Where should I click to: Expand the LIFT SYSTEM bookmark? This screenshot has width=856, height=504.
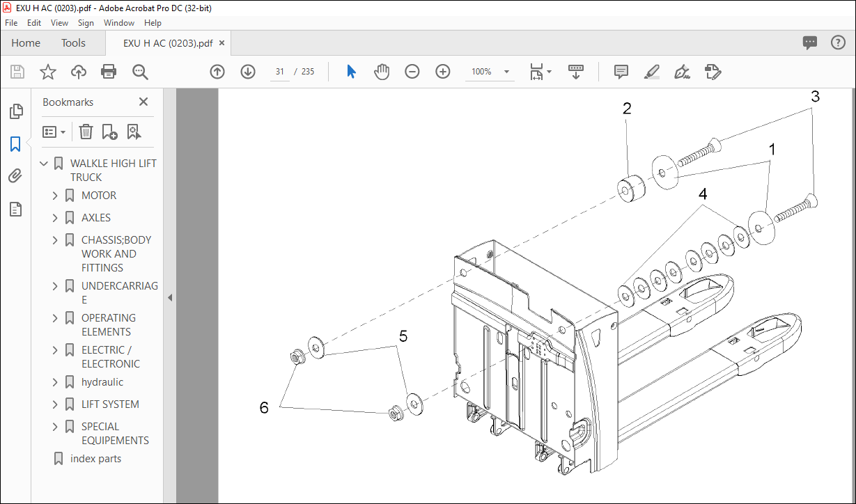tap(55, 404)
